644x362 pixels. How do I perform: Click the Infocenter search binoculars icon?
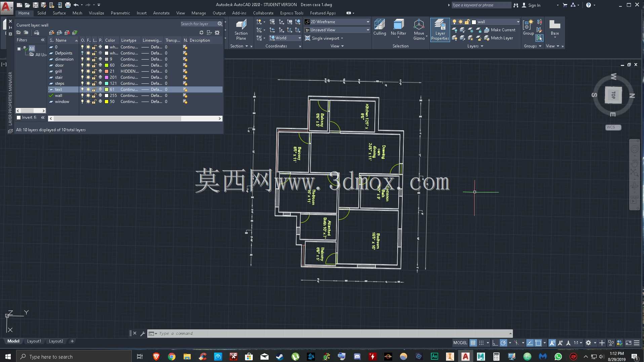516,5
